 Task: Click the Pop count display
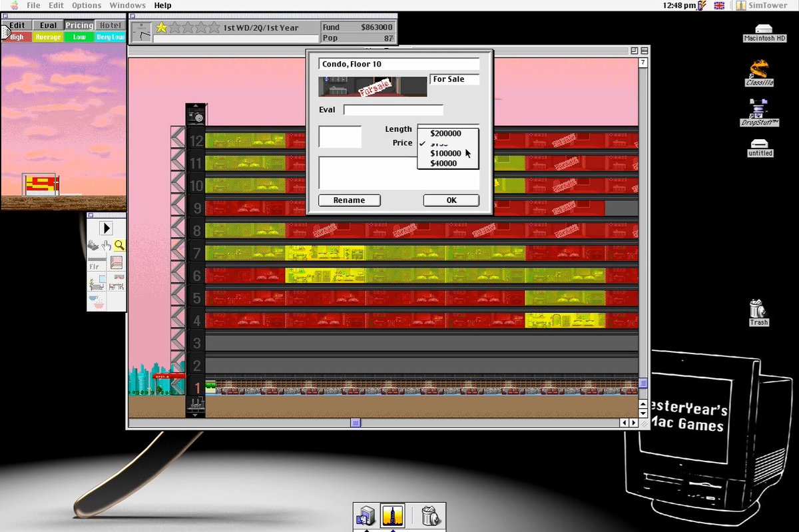click(358, 39)
